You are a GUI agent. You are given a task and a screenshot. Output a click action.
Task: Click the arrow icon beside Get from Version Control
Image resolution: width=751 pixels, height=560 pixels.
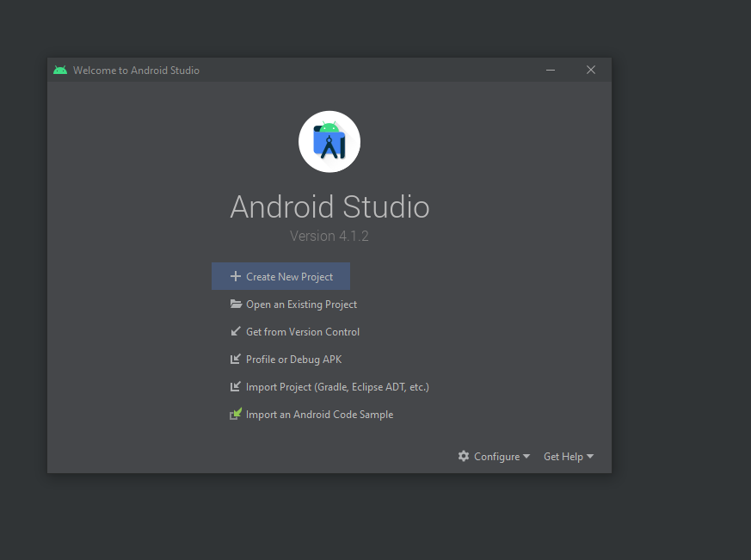pyautogui.click(x=236, y=332)
